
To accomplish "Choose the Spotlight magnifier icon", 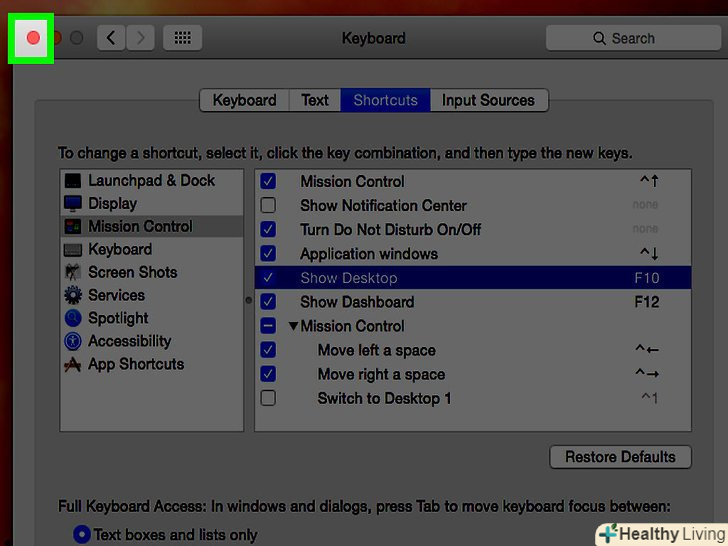I will (x=73, y=319).
